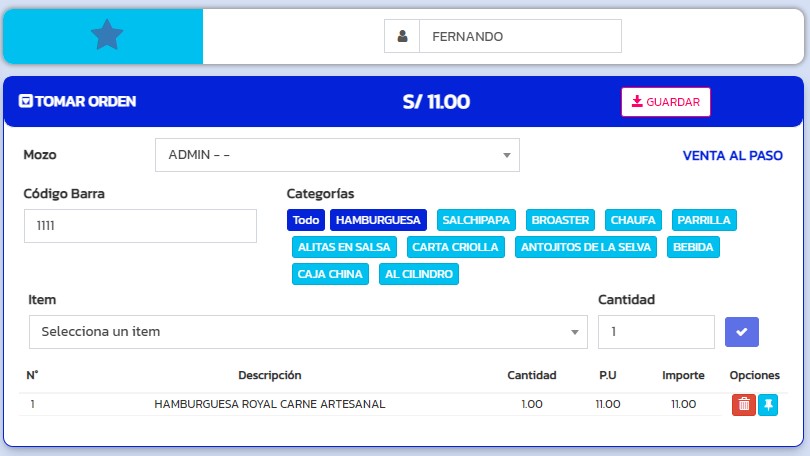Viewport: 810px width, 456px height.
Task: Click the user icon beside FERNANDO
Action: click(x=402, y=36)
